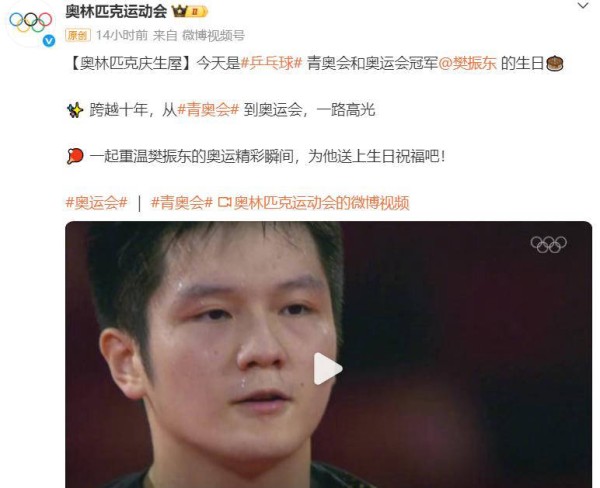This screenshot has height=488, width=600.
Task: Click the blue verified badge on avatar
Action: (x=49, y=41)
